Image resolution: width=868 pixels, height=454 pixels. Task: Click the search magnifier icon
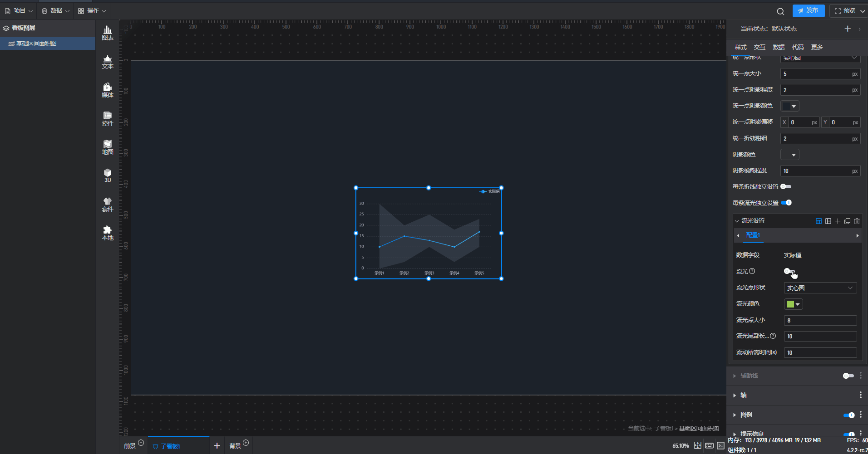780,11
